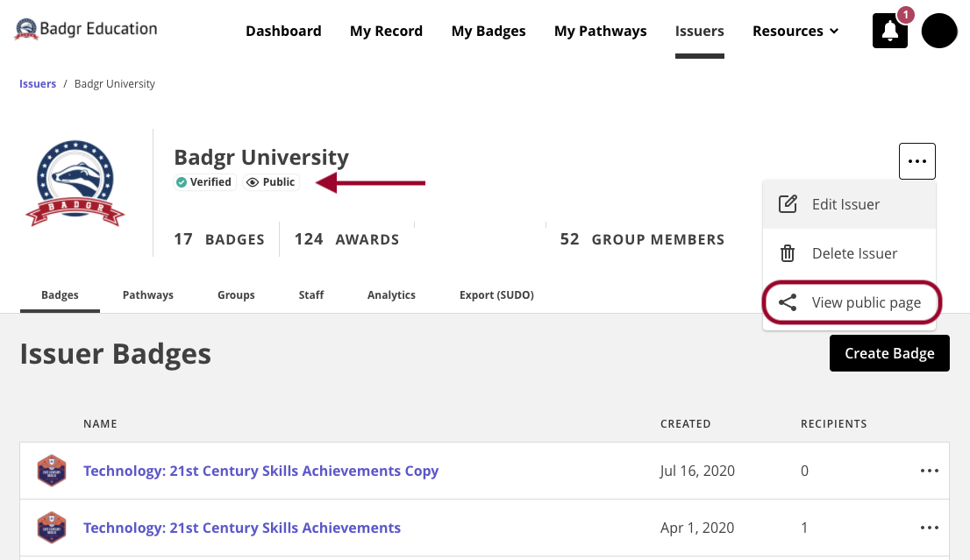Viewport: 970px width, 560px height.
Task: Click the second badge's thumbnail image
Action: click(x=52, y=528)
